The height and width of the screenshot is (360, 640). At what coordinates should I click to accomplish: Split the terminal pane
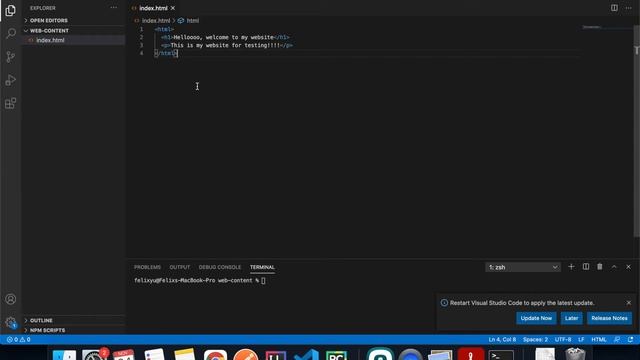point(586,267)
